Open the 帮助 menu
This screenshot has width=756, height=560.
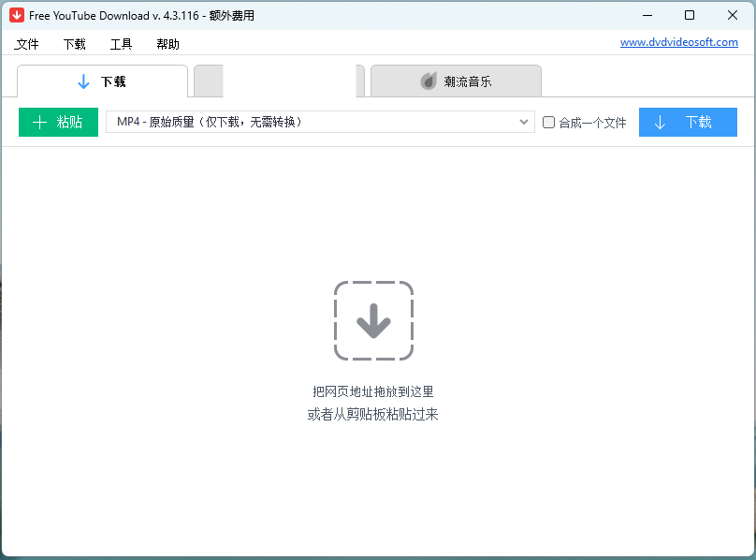[167, 44]
